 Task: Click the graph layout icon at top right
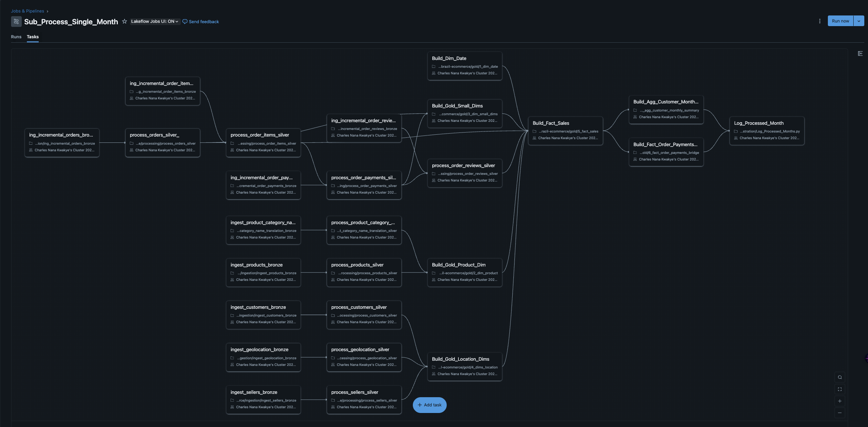point(861,53)
